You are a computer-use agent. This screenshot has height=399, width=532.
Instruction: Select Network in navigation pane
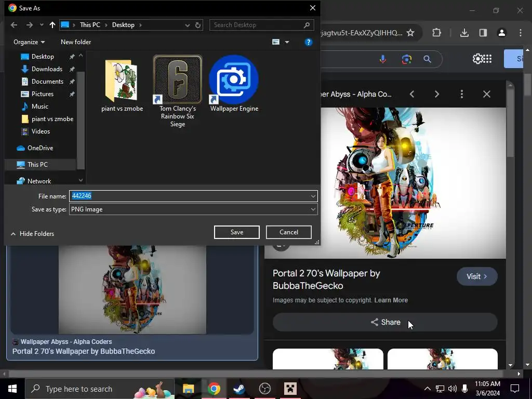tap(38, 181)
